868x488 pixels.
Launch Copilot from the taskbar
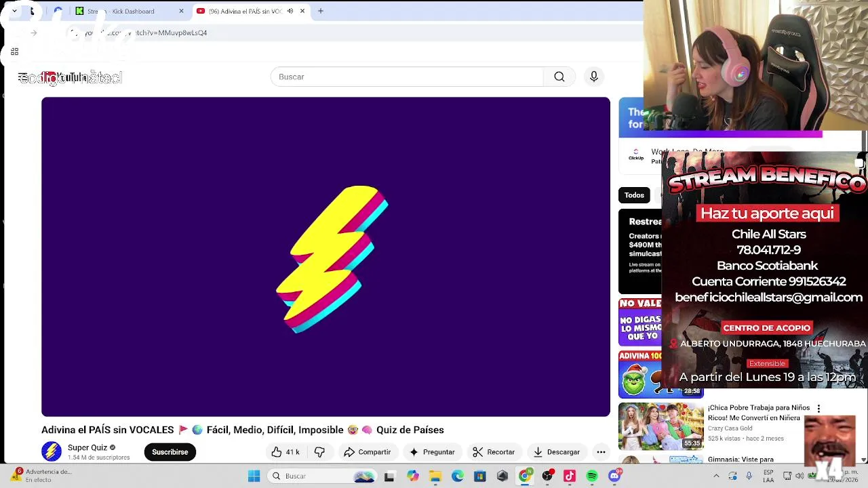412,476
